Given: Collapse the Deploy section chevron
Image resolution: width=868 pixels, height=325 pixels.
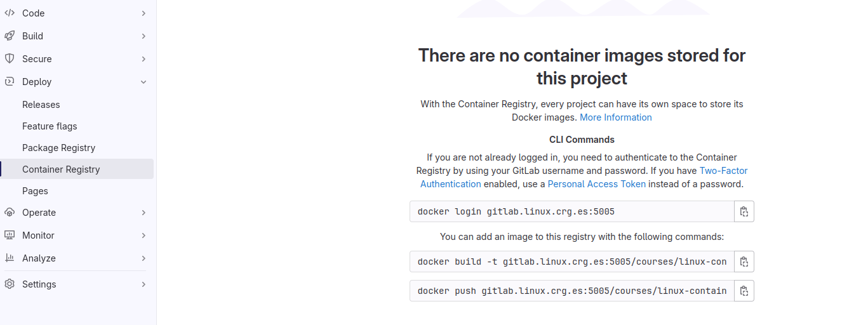Looking at the screenshot, I should tap(144, 82).
